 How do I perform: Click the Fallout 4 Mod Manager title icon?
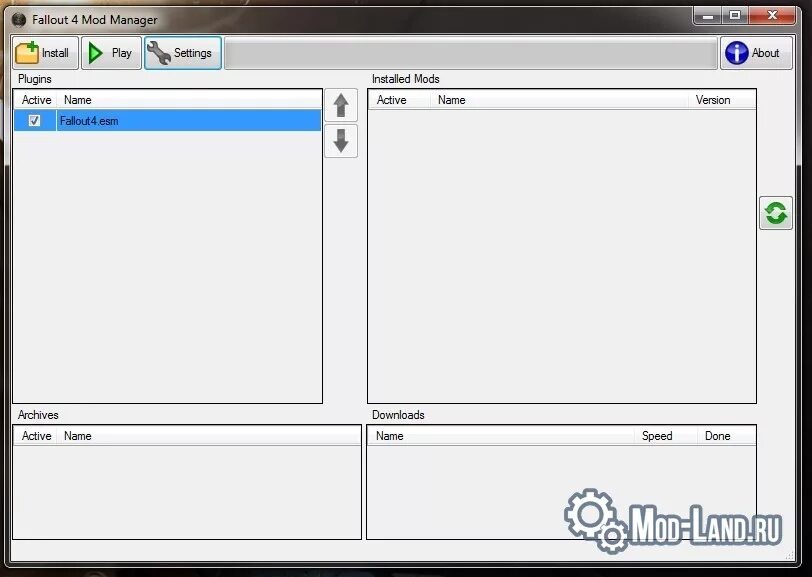pyautogui.click(x=19, y=20)
